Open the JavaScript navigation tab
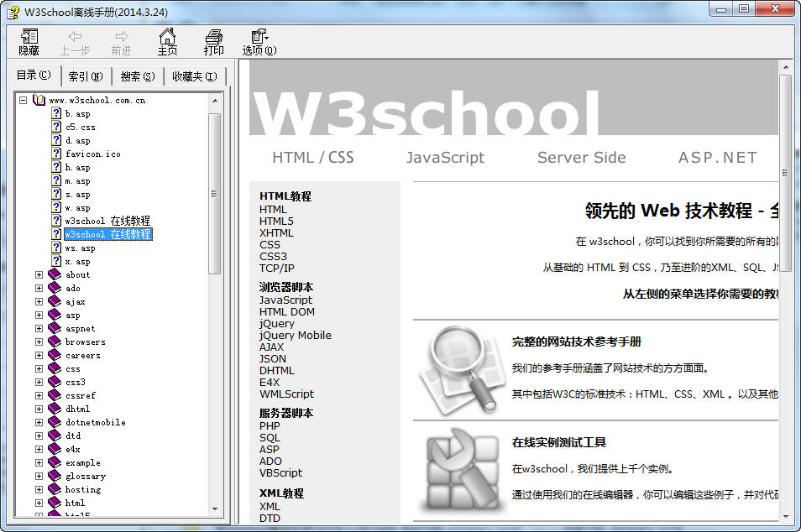Screen dimensions: 801x532 (x=445, y=157)
